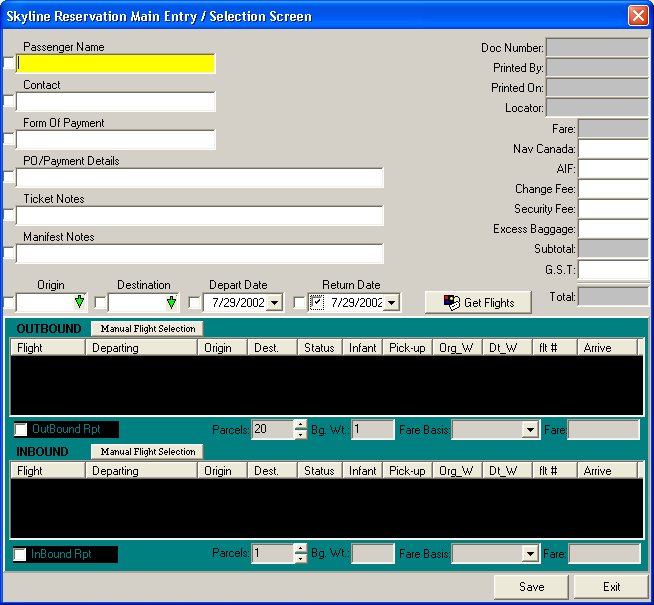Click into PO/Payment Details field

tap(199, 177)
